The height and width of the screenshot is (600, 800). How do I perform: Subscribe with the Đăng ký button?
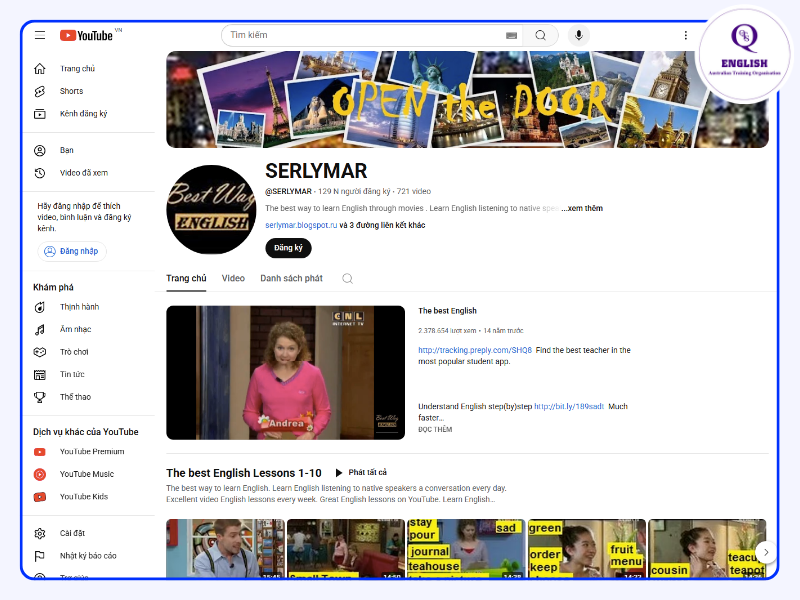coord(288,248)
